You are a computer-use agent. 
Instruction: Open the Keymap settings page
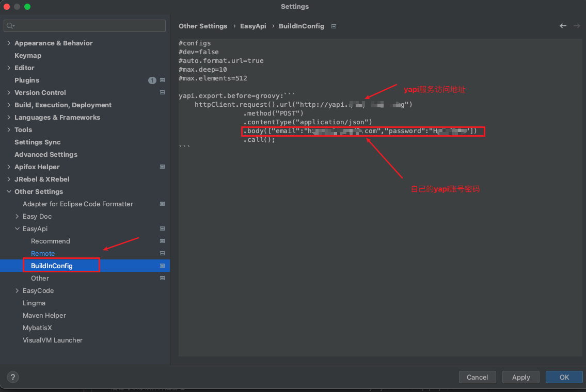click(28, 55)
